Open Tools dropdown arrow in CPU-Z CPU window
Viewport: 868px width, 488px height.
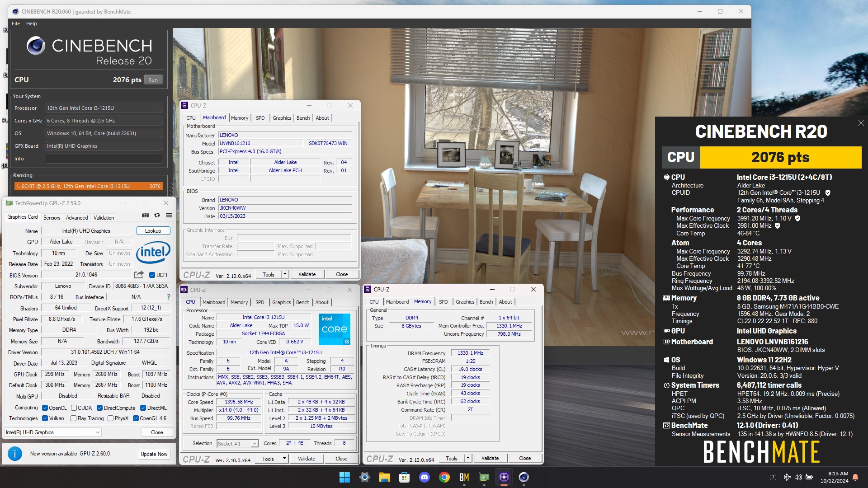coord(284,459)
